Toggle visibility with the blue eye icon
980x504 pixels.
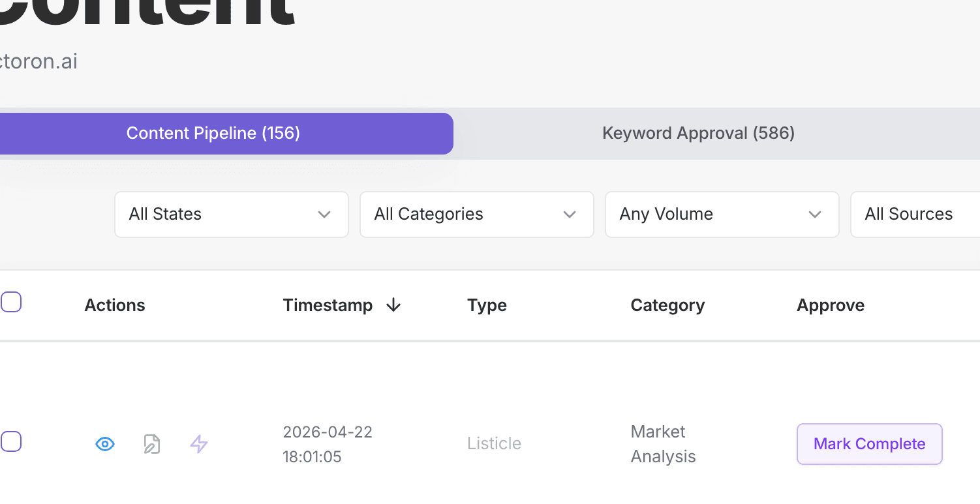coord(104,443)
